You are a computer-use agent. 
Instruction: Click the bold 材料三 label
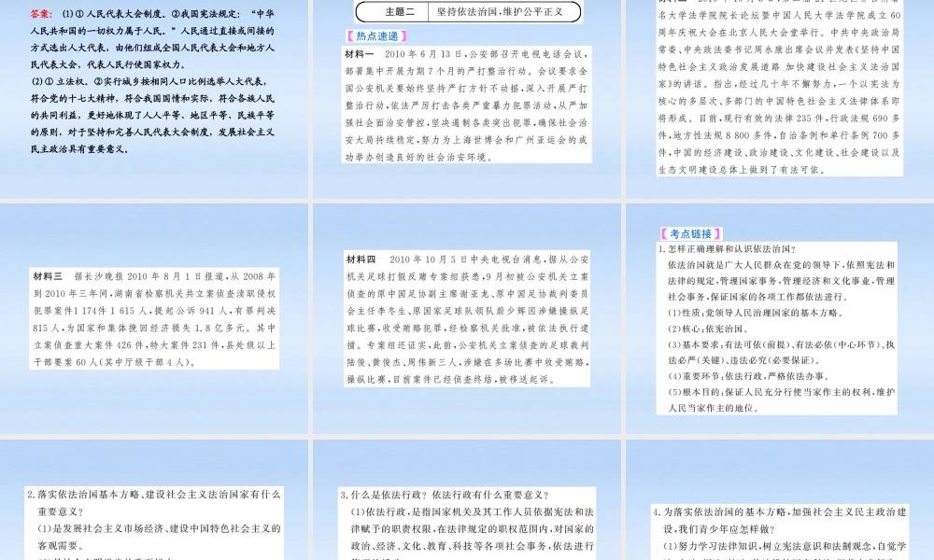click(48, 276)
